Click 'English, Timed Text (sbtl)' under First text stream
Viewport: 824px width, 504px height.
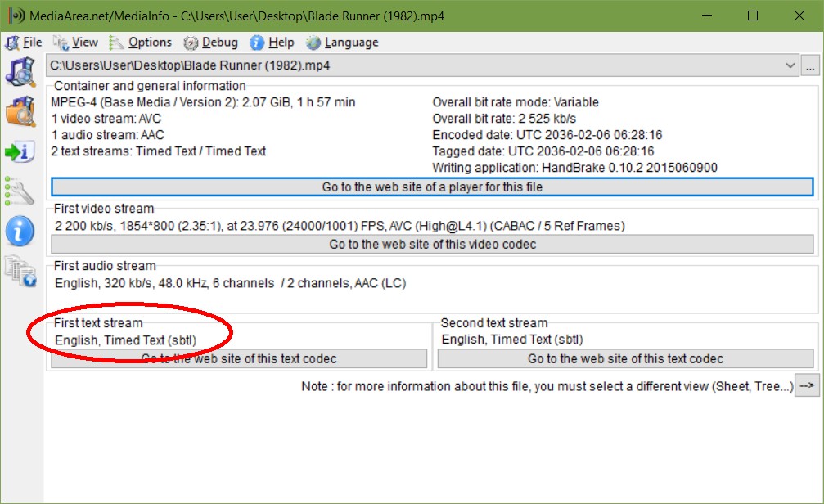(x=125, y=340)
